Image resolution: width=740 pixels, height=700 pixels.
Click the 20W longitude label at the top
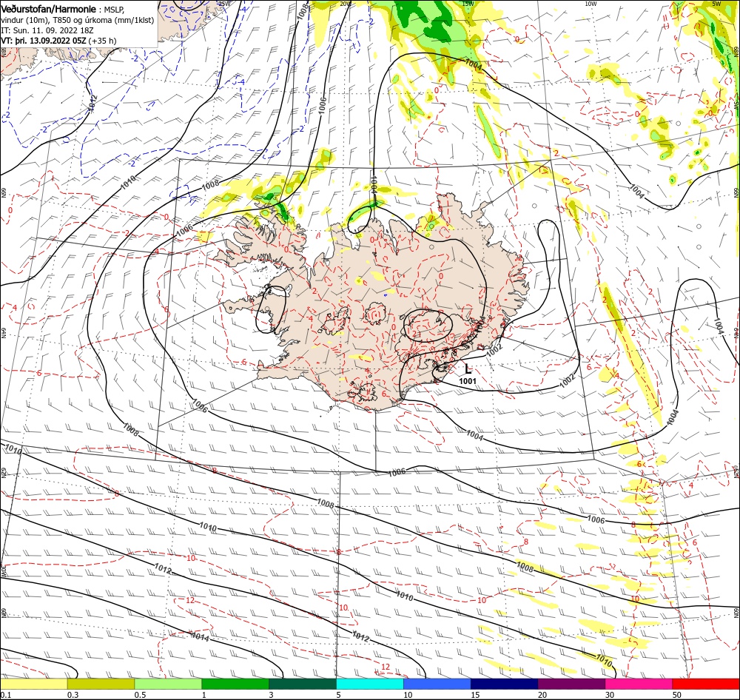346,4
